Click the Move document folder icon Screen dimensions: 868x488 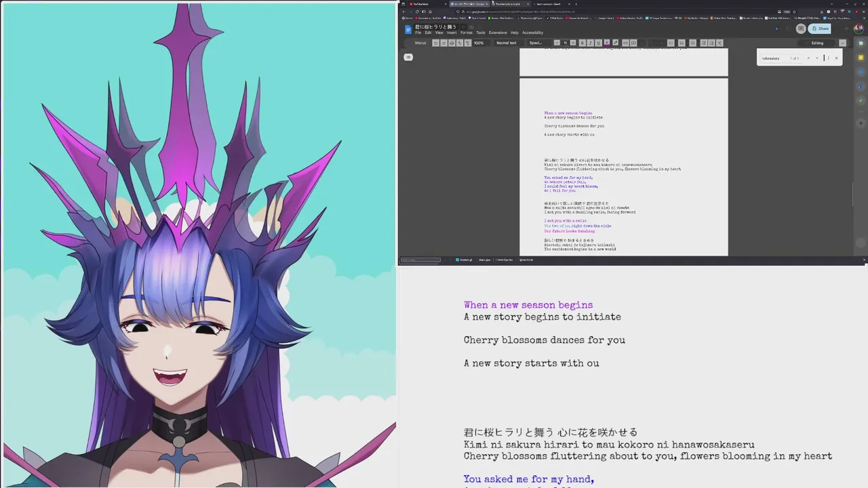click(471, 27)
